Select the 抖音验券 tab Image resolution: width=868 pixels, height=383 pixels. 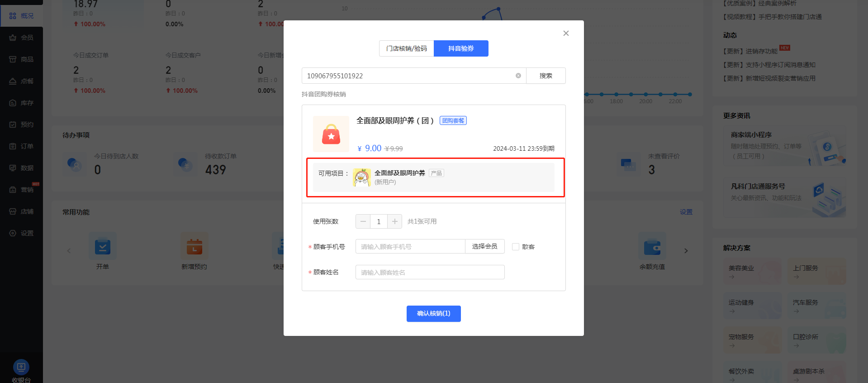[461, 48]
